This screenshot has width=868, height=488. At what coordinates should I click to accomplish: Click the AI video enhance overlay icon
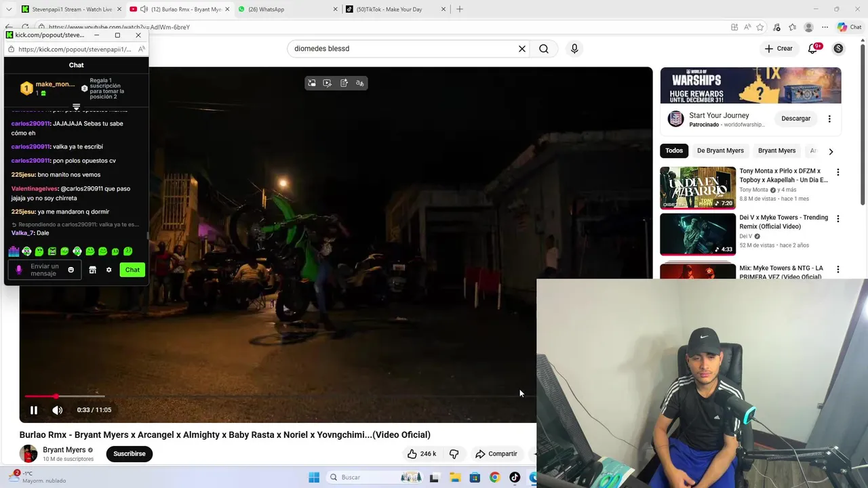[x=328, y=83]
